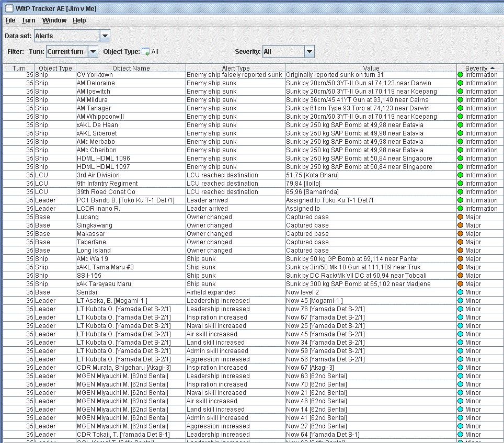
Task: Click green severity dot for CV Yorktown
Action: click(x=461, y=75)
